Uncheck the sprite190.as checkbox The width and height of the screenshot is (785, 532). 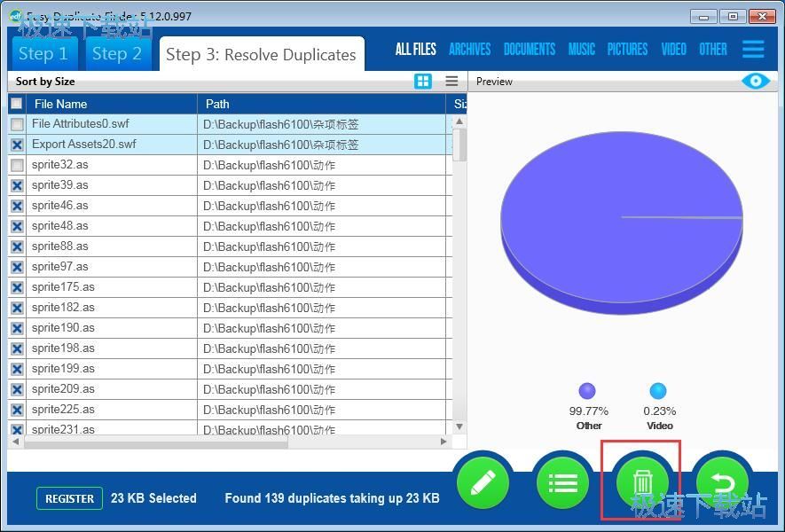tap(17, 328)
